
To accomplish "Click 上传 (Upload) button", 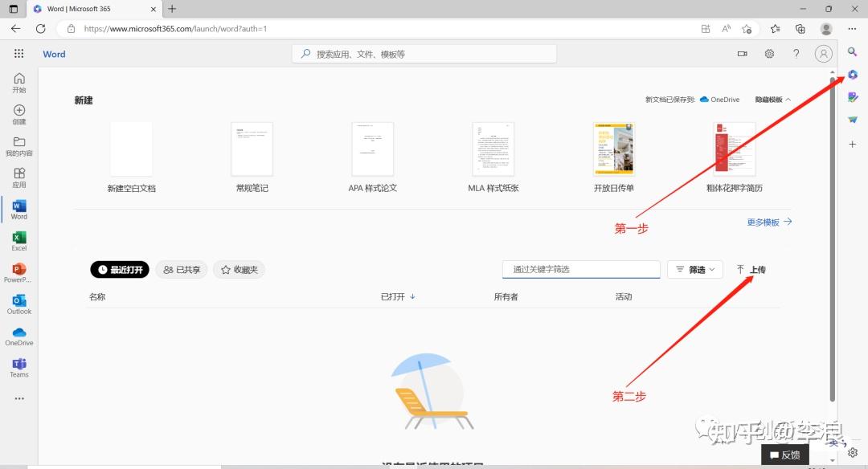I will point(751,269).
